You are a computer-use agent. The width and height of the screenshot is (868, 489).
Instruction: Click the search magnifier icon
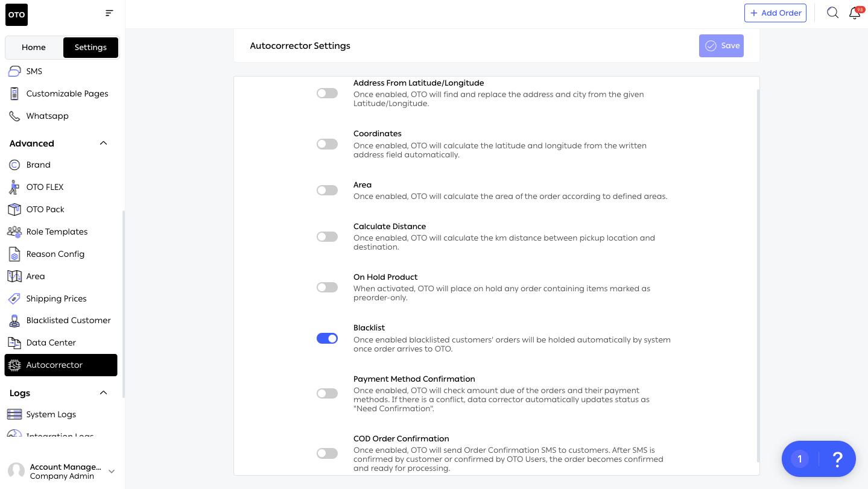click(832, 13)
